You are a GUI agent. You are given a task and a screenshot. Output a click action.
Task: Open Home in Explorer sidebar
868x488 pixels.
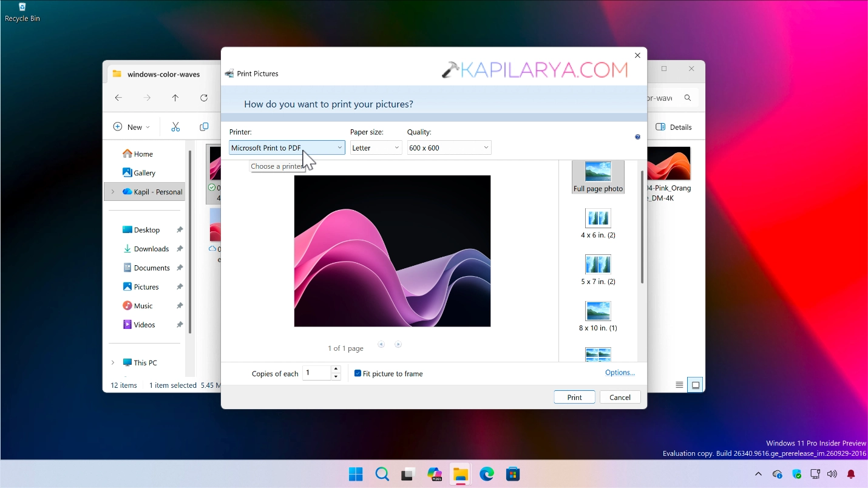[144, 154]
